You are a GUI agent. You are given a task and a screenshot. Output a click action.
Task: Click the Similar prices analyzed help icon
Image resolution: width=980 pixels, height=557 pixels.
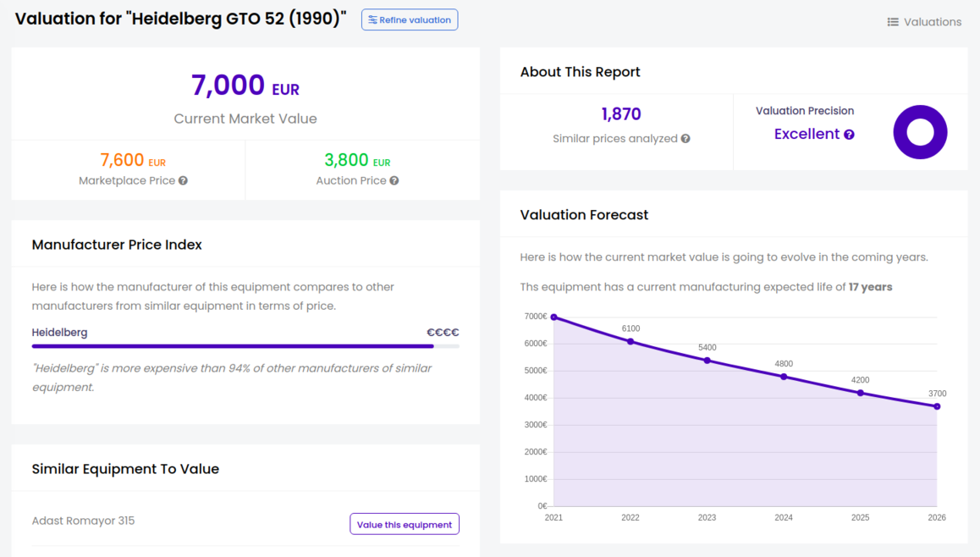pyautogui.click(x=685, y=139)
